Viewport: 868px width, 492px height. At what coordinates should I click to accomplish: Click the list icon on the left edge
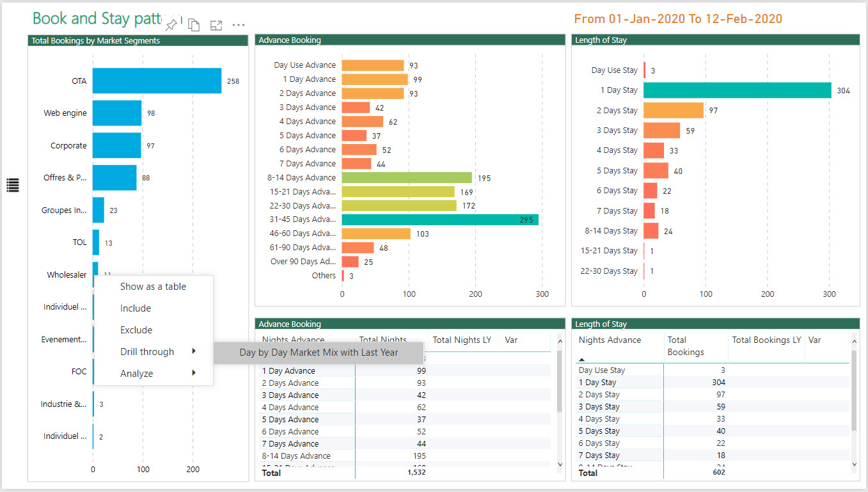pyautogui.click(x=13, y=186)
